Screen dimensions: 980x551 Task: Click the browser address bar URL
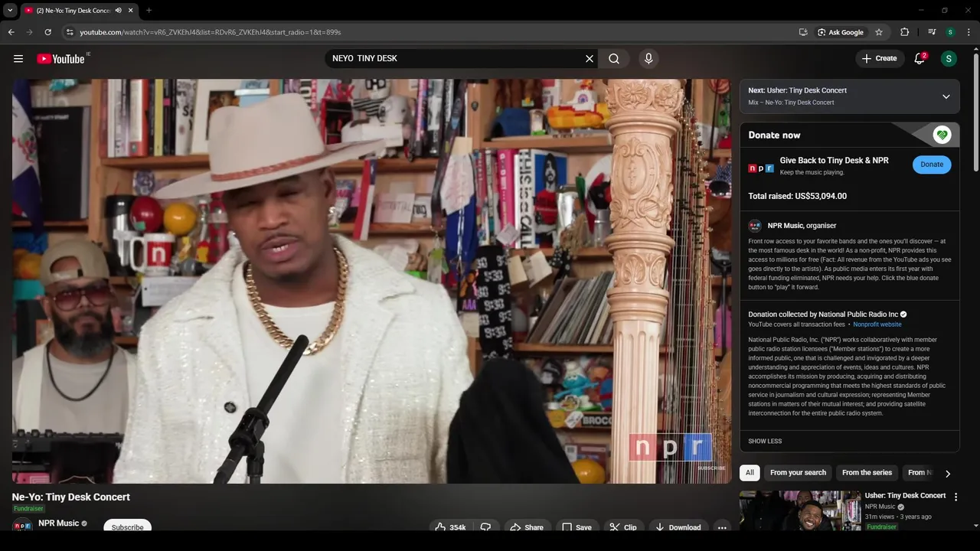pos(211,32)
